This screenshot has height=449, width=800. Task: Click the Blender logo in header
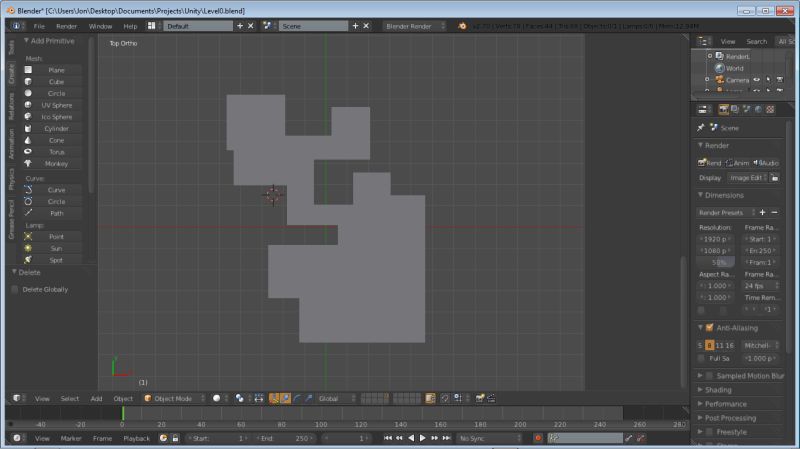(462, 26)
